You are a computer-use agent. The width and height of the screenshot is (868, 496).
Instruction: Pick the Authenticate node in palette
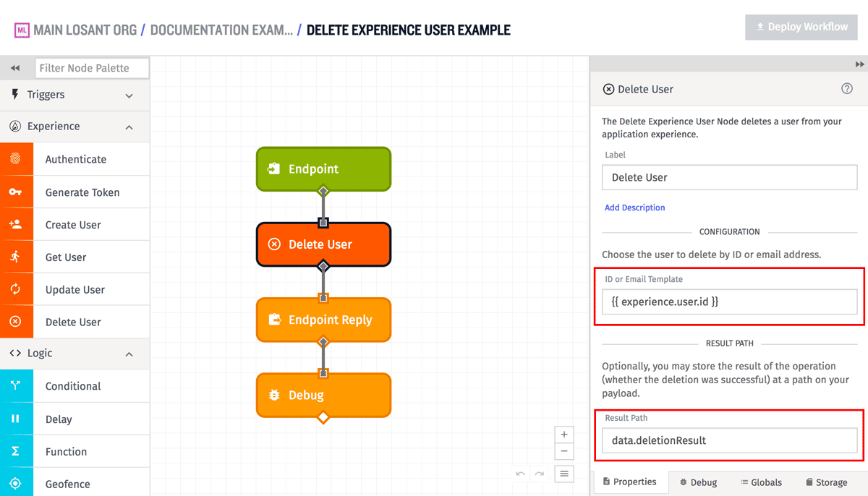pos(75,159)
